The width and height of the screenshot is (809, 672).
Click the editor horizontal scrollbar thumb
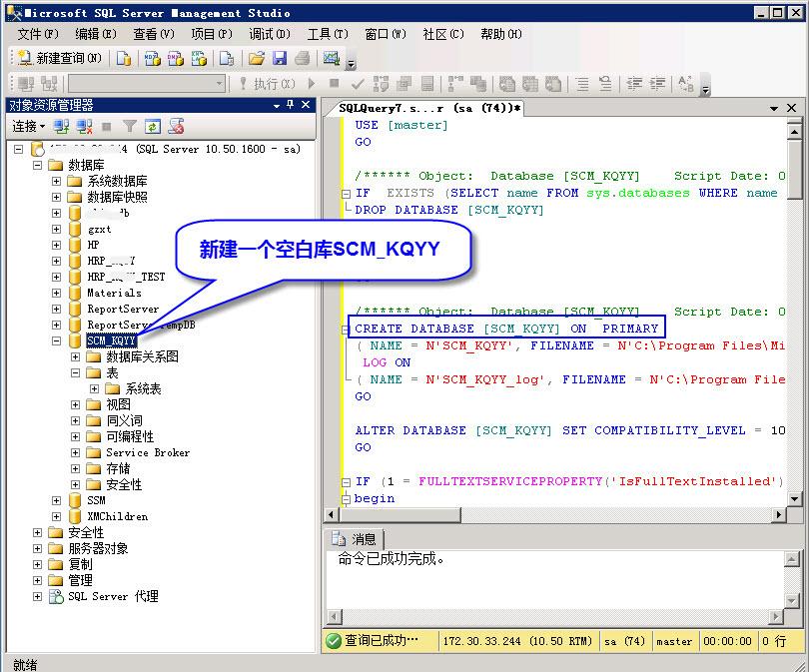[x=401, y=514]
